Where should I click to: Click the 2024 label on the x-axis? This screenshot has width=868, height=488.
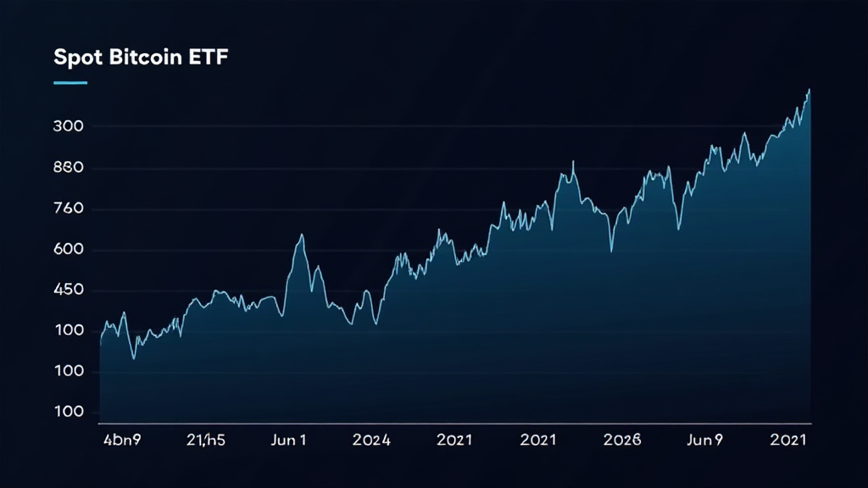[371, 440]
